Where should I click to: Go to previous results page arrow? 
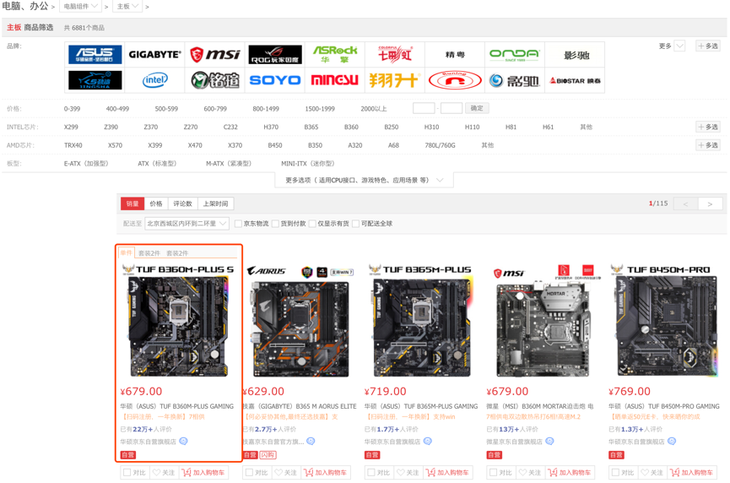point(686,204)
